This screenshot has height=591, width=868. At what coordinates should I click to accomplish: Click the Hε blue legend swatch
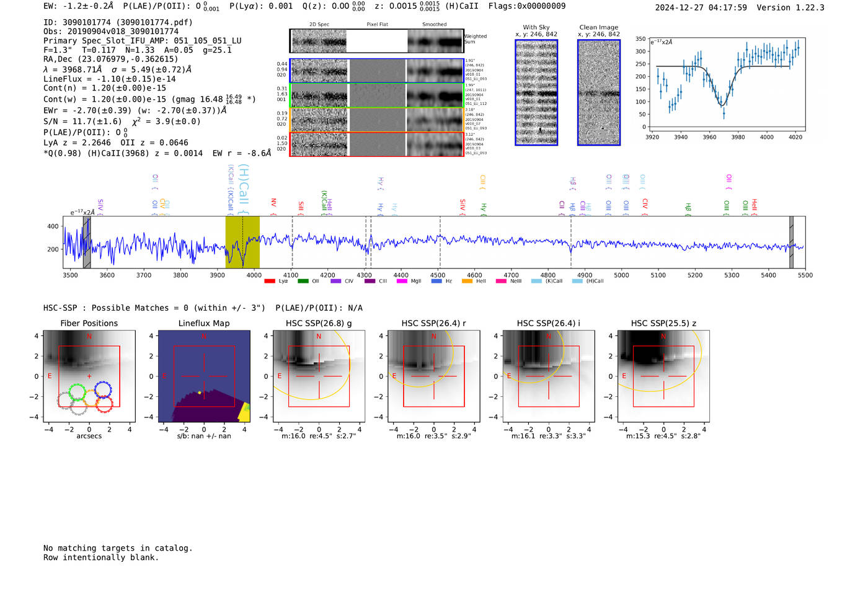(436, 281)
